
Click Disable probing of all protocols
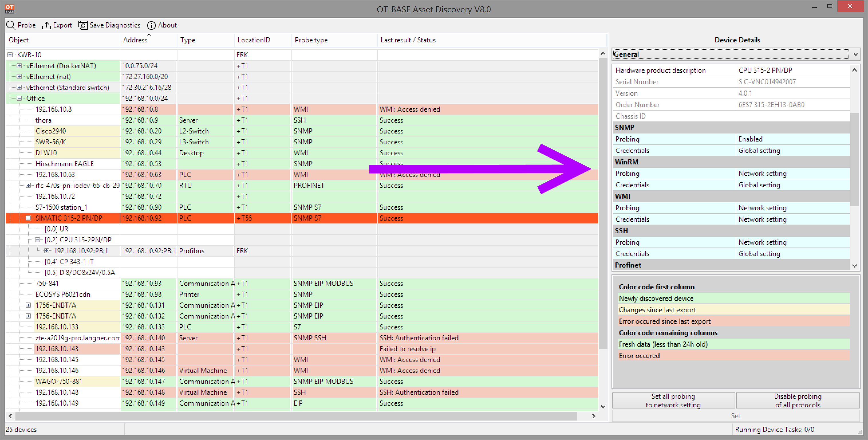tap(797, 400)
